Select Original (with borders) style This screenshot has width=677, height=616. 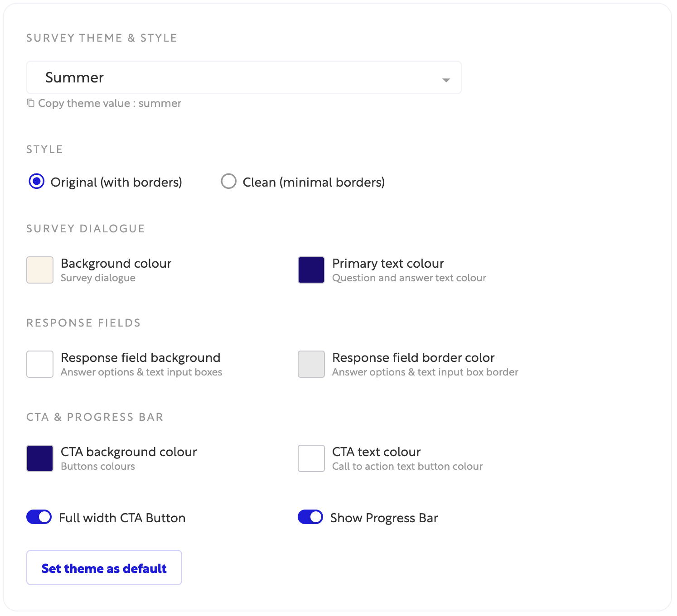[37, 182]
